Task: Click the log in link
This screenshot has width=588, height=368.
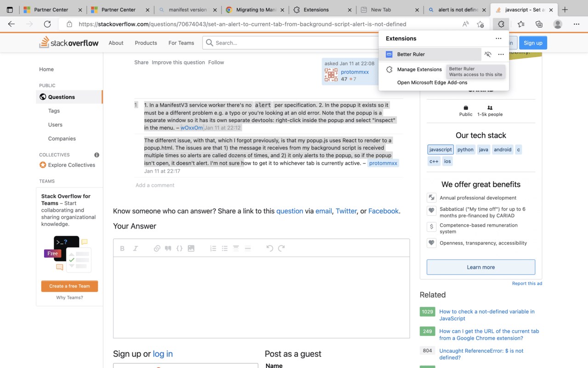Action: (163, 354)
